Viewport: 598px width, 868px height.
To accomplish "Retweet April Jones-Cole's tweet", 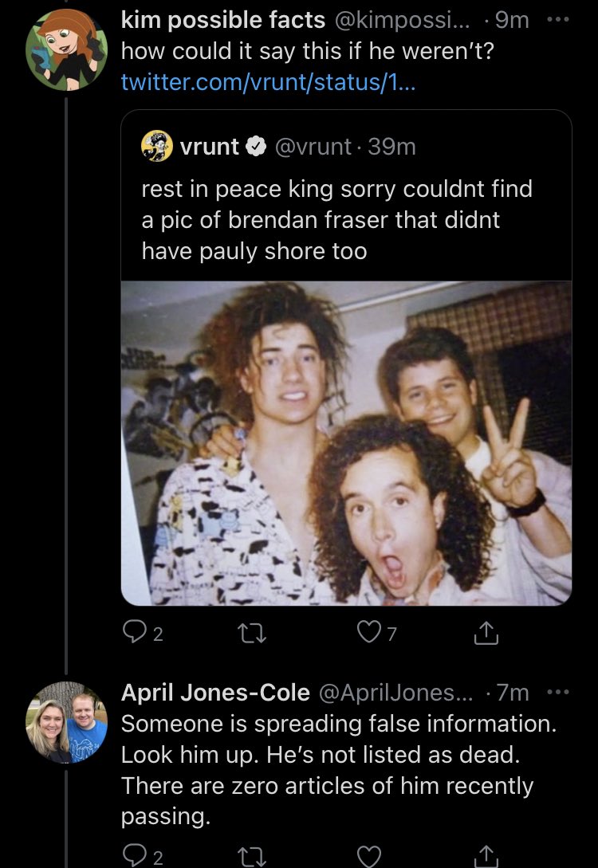I will pyautogui.click(x=253, y=856).
